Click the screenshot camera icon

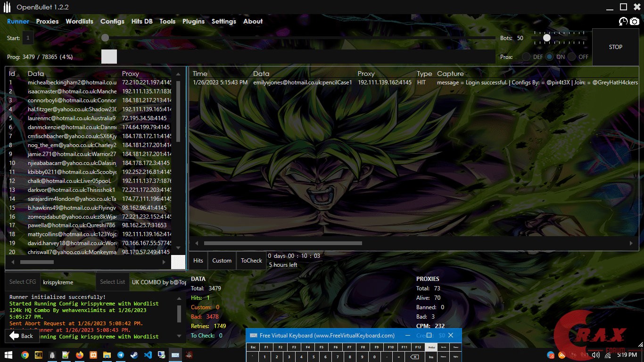(x=635, y=21)
